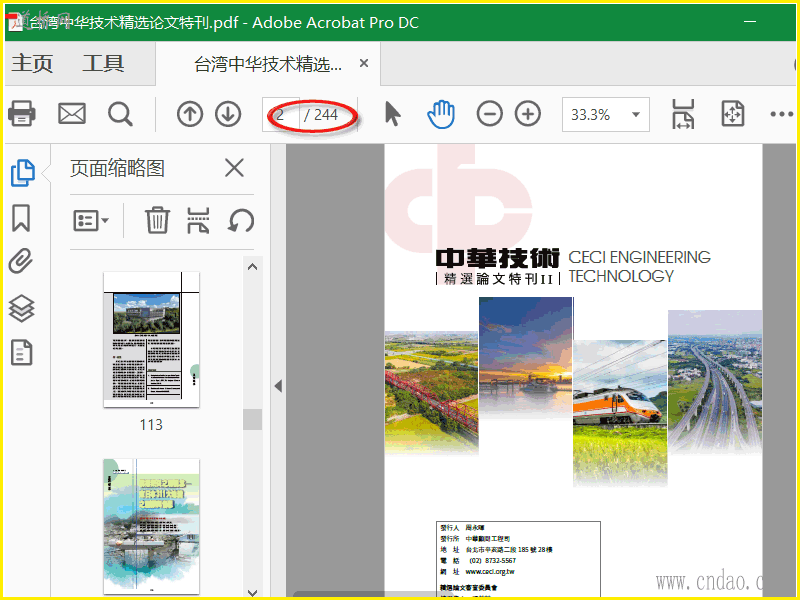Send file by email envelope icon
Image resolution: width=800 pixels, height=600 pixels.
click(71, 114)
